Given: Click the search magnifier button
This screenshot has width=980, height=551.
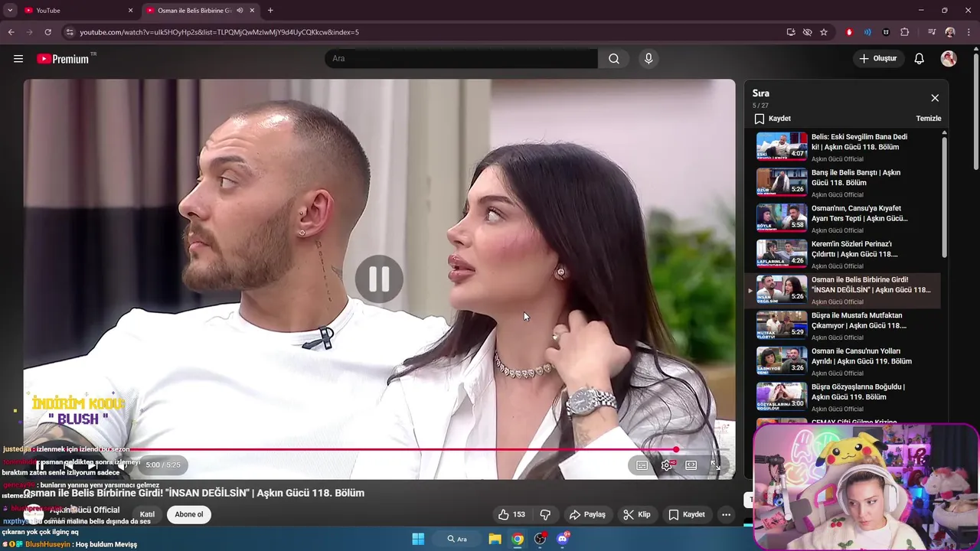Looking at the screenshot, I should [614, 58].
